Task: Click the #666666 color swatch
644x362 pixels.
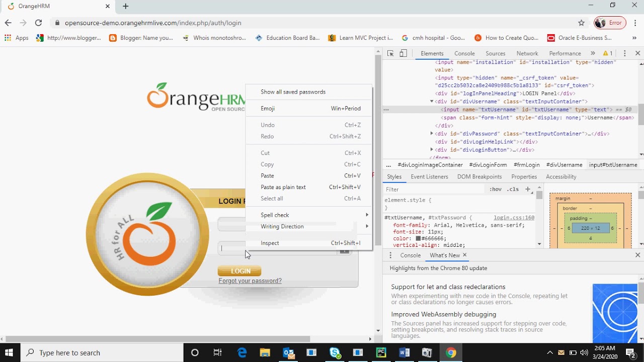Action: coord(418,238)
